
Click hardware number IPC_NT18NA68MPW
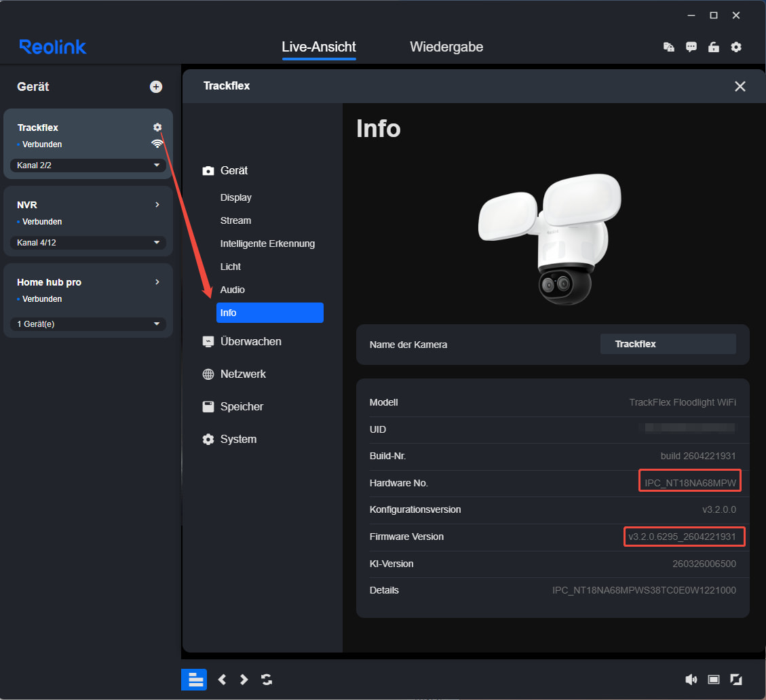pos(690,483)
